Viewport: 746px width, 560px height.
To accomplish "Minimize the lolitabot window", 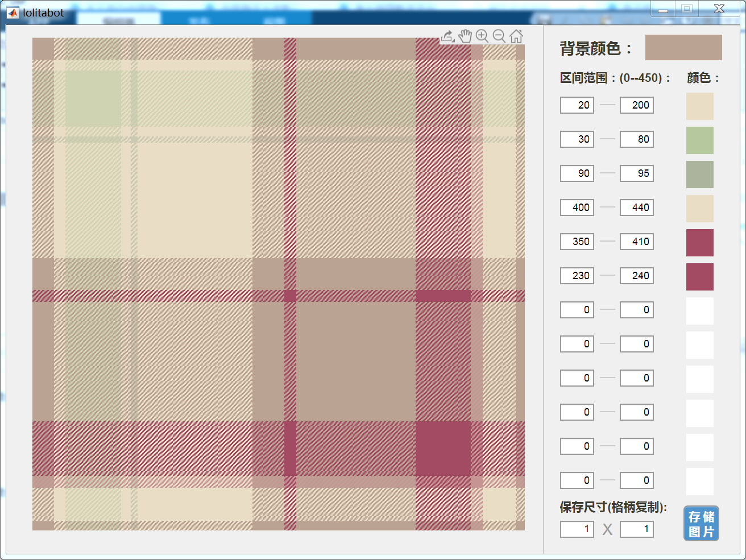I will (663, 9).
